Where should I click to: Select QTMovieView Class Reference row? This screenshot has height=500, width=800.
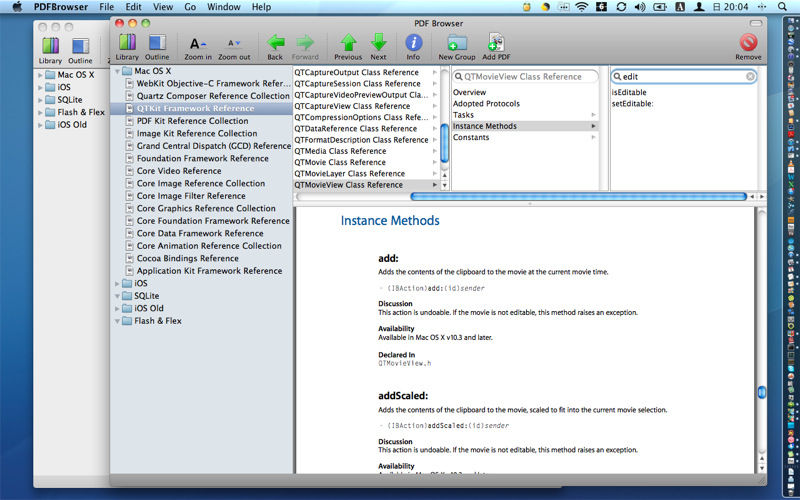[366, 185]
